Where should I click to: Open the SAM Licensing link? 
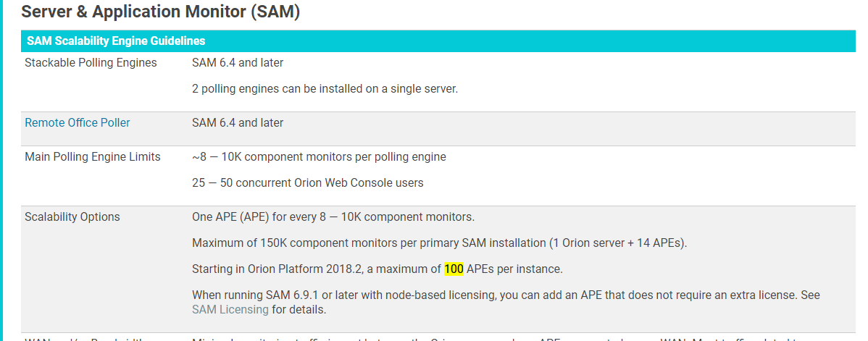[230, 309]
